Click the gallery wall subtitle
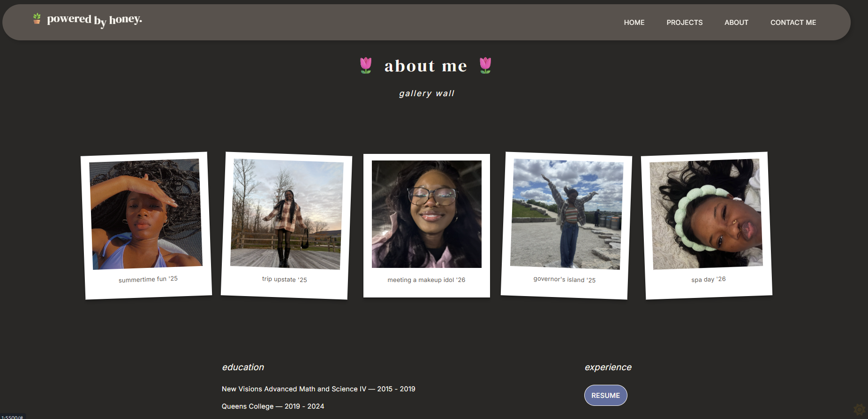868x419 pixels. (x=427, y=93)
